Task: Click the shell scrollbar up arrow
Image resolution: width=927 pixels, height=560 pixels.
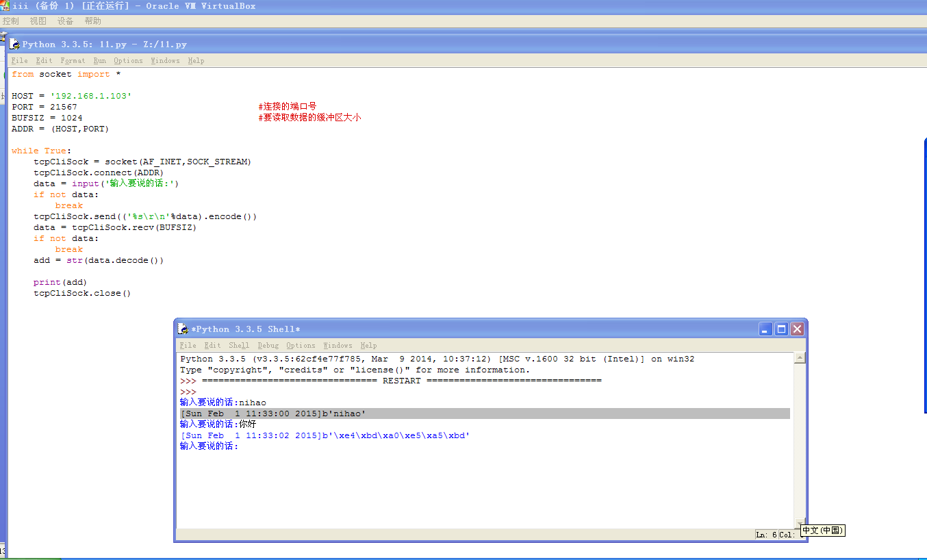Action: (800, 358)
